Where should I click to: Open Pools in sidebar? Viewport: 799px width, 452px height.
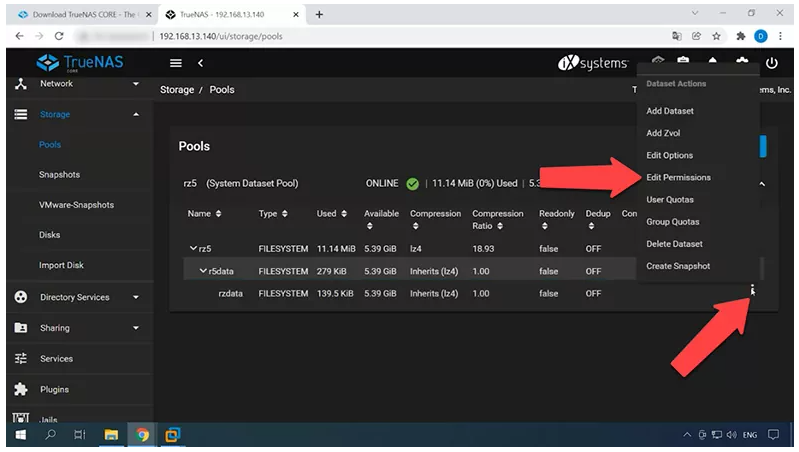[x=50, y=145]
